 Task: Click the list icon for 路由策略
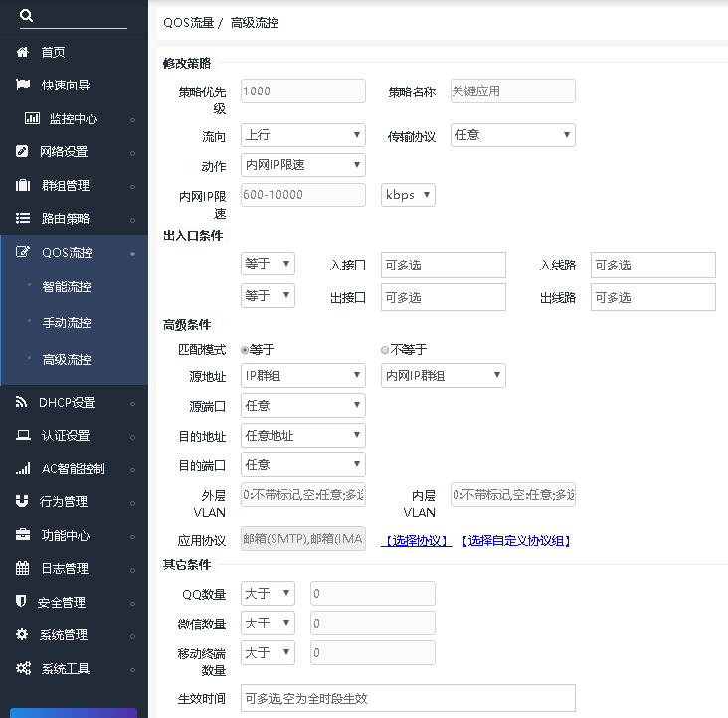coord(22,218)
